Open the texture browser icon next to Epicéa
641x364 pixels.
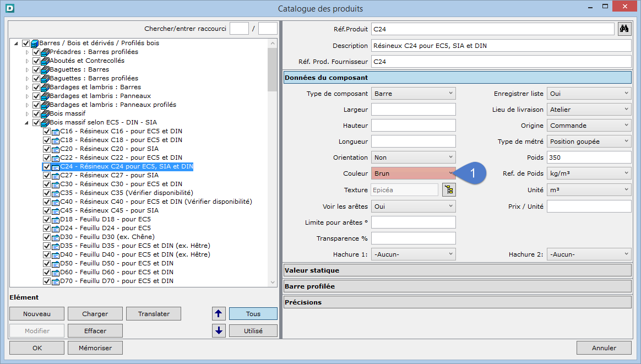click(x=449, y=190)
